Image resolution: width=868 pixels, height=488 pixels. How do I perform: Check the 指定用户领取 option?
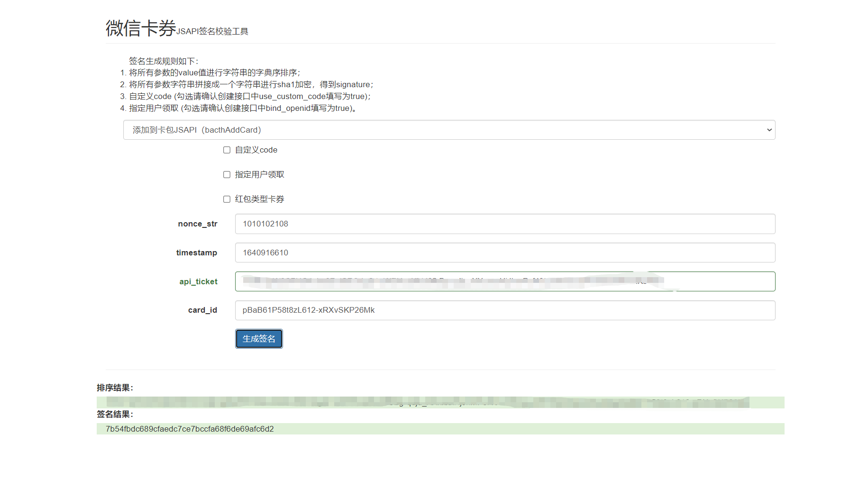click(x=227, y=175)
